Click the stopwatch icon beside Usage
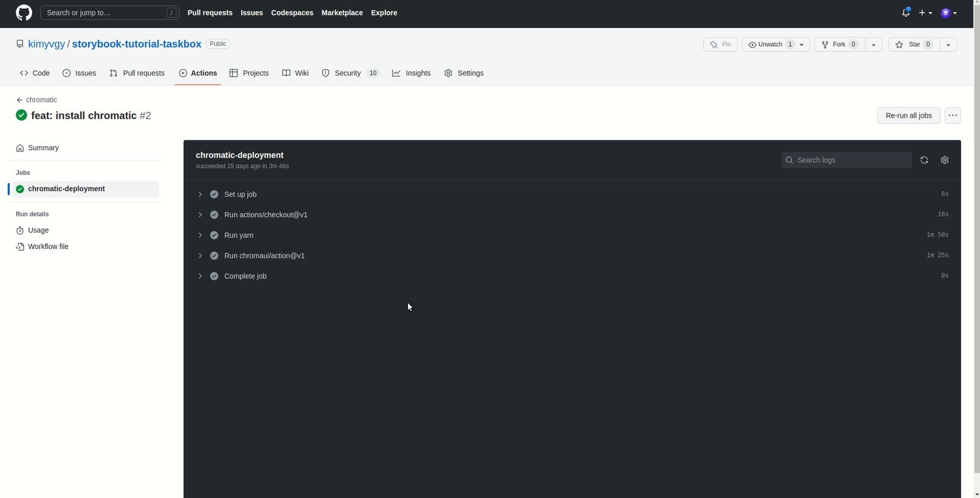This screenshot has height=498, width=980. click(20, 231)
